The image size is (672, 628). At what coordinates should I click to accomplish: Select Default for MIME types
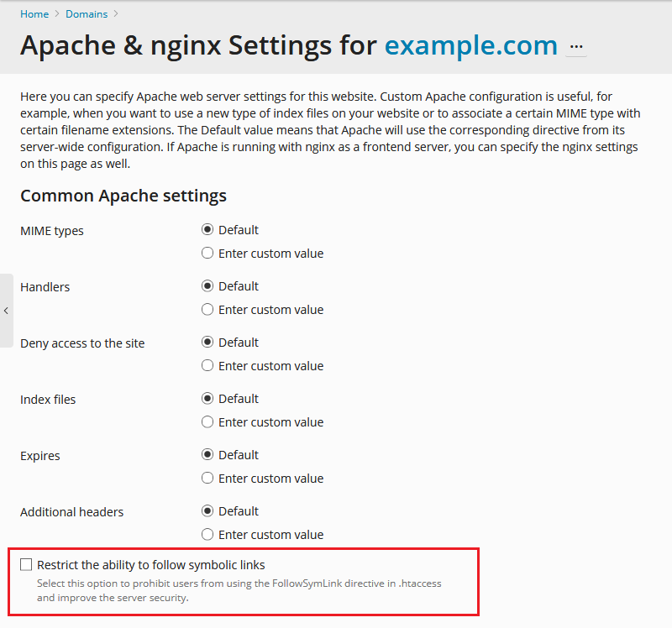pyautogui.click(x=207, y=230)
